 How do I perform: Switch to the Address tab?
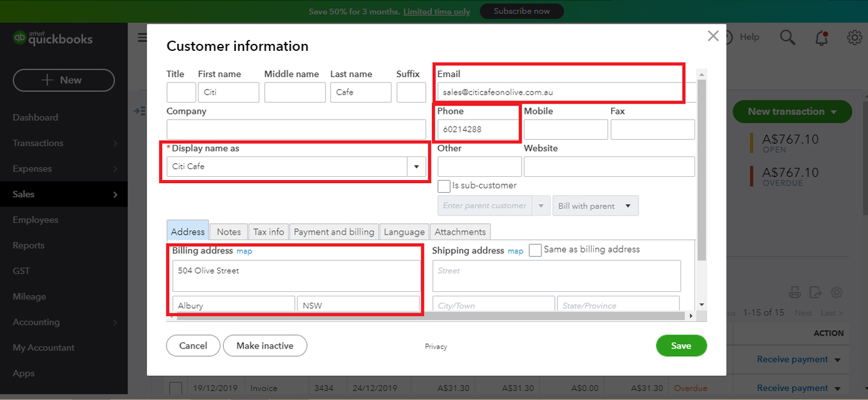click(x=187, y=231)
